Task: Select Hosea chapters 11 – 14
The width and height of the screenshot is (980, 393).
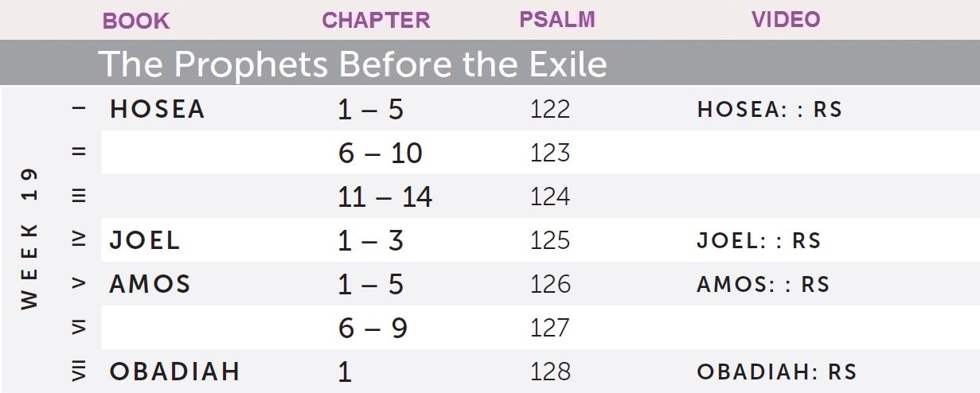Action: [385, 196]
